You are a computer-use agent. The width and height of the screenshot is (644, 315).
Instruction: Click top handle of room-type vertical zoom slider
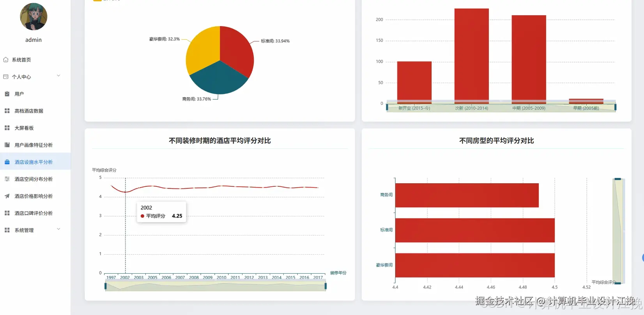[x=618, y=179]
